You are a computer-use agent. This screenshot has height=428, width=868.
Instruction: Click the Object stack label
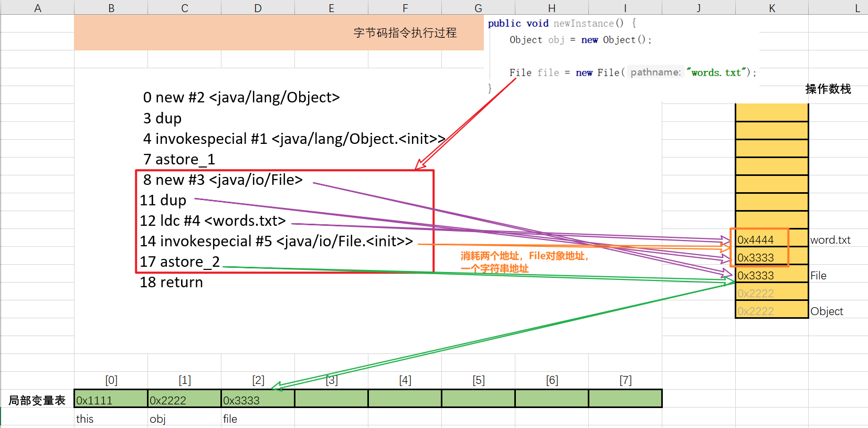click(x=827, y=311)
